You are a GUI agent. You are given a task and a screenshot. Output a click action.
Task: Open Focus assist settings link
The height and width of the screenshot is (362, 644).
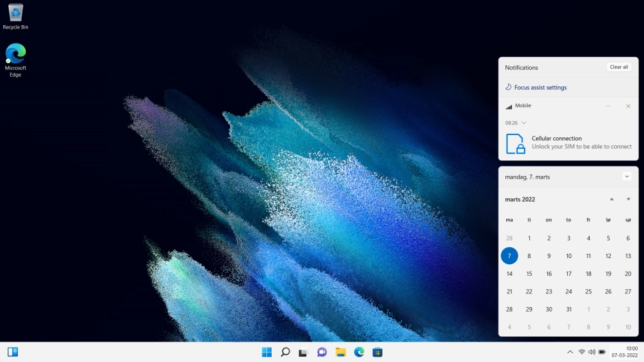(x=540, y=88)
